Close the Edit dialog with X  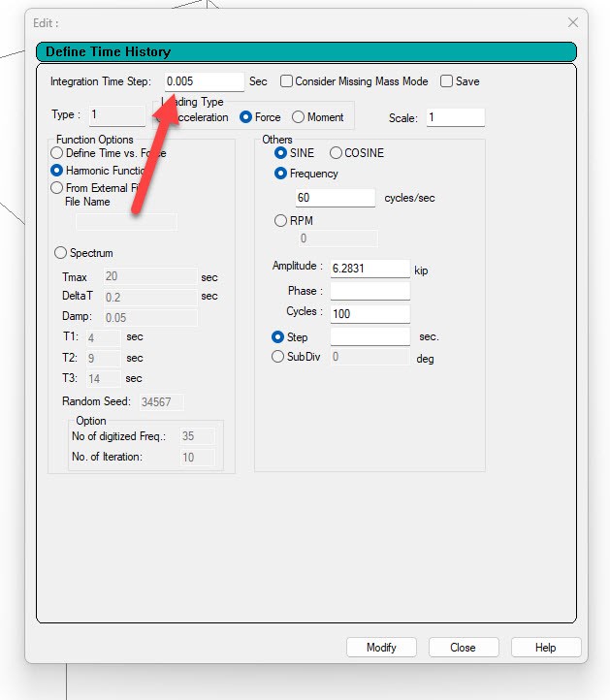[x=573, y=22]
